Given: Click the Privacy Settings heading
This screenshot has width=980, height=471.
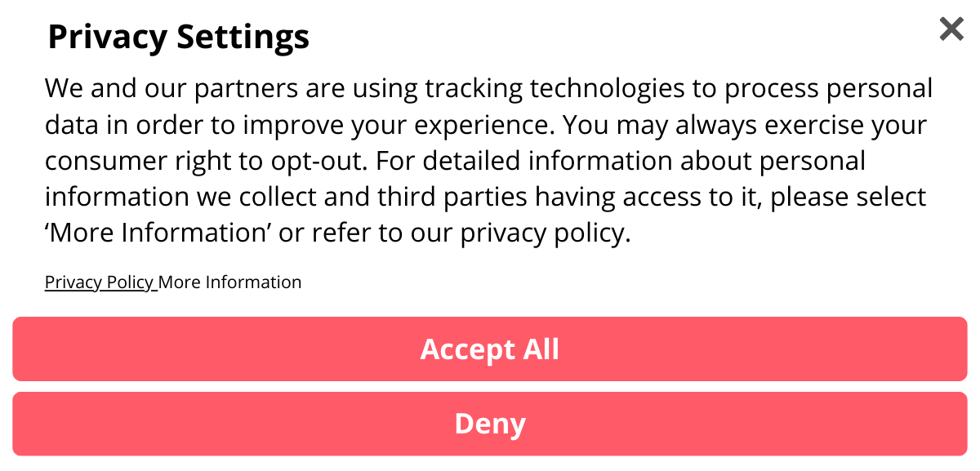Looking at the screenshot, I should [179, 37].
